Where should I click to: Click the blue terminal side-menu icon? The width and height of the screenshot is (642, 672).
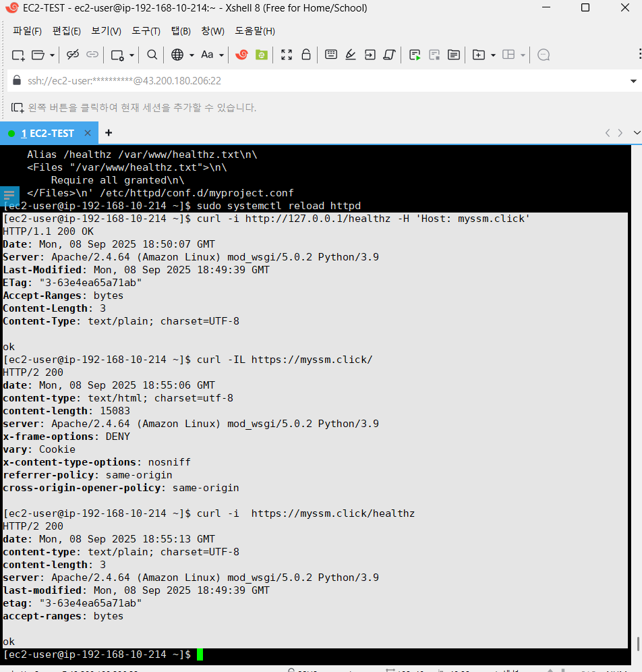9,195
